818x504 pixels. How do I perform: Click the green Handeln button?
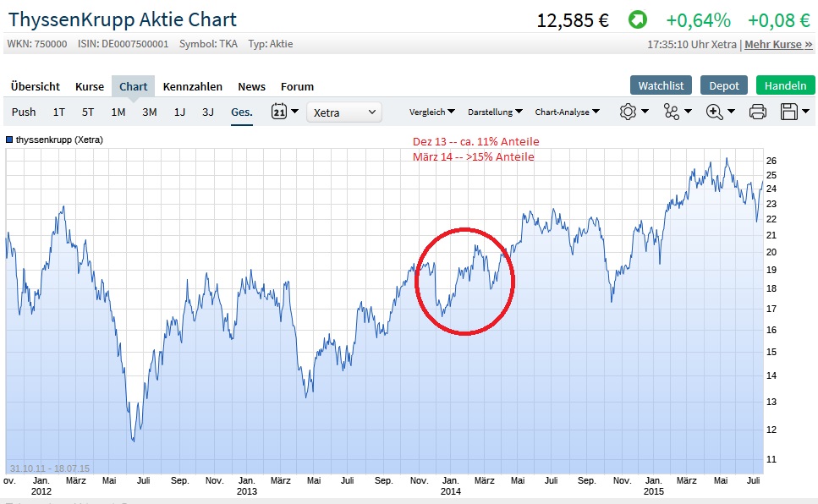point(785,85)
